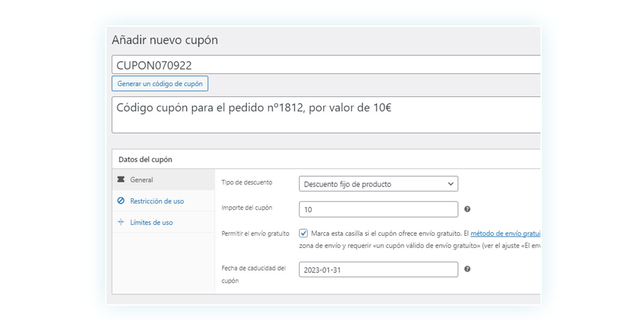Click the Límites de uso icon

[x=120, y=223]
